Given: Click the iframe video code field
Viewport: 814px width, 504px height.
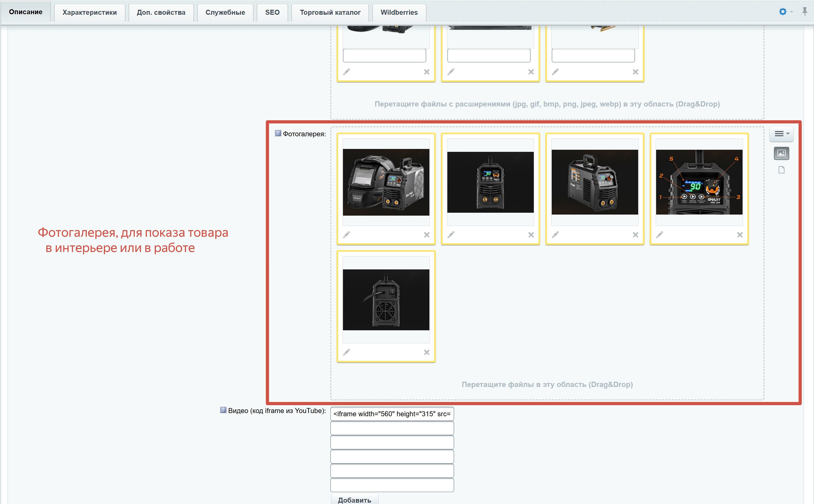Looking at the screenshot, I should [x=392, y=414].
